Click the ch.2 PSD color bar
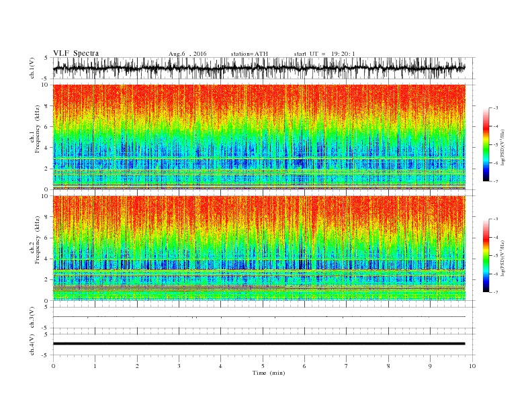This screenshot has width=532, height=411. (486, 256)
